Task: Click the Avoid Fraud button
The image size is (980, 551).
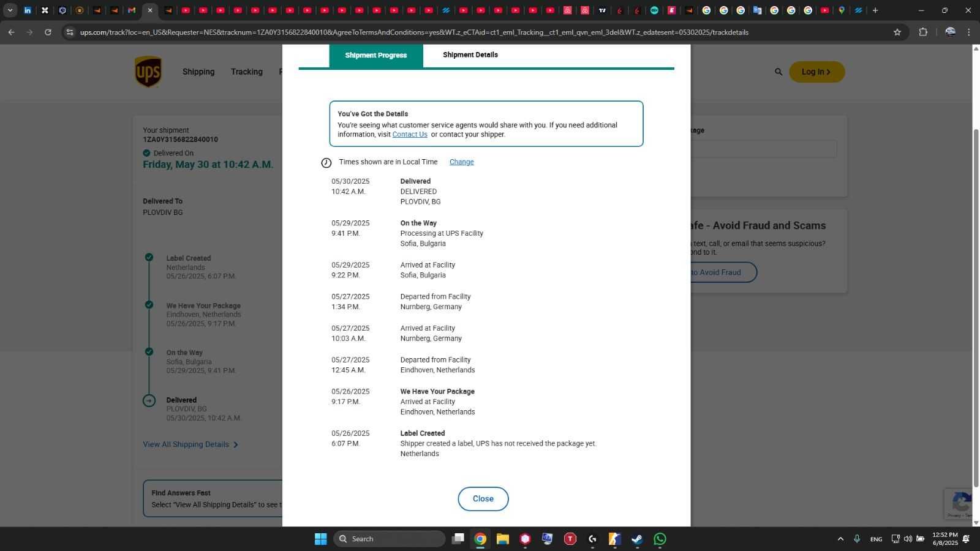Action: click(x=723, y=272)
